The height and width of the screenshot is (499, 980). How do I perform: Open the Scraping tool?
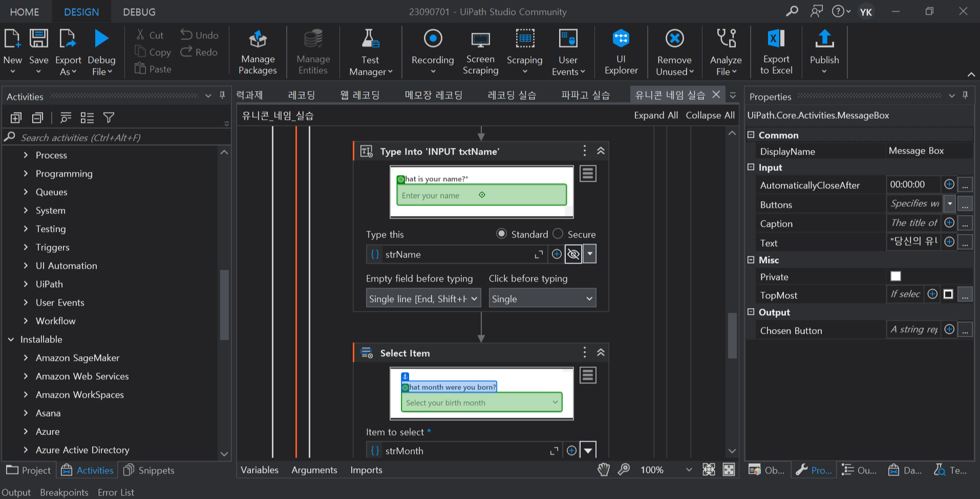[x=524, y=51]
